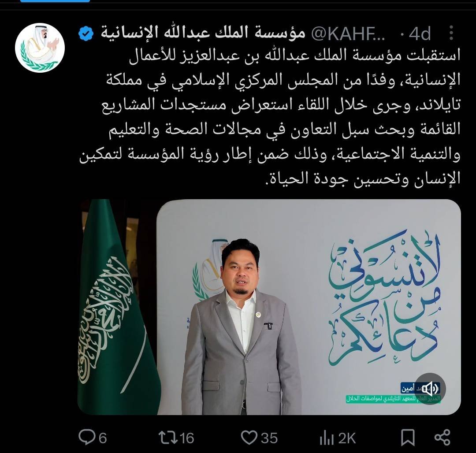
Task: Like the tweet with heart icon
Action: 249,438
